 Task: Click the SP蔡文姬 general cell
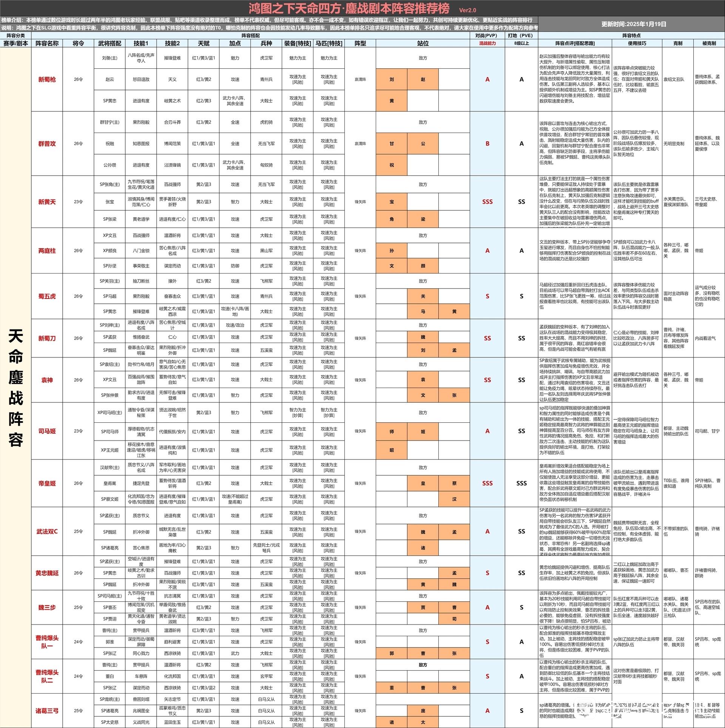click(110, 499)
